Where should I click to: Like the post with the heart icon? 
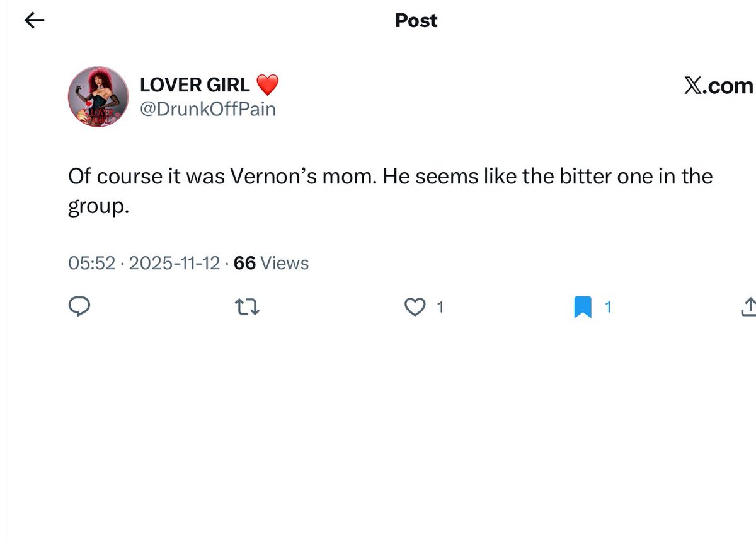(x=415, y=308)
